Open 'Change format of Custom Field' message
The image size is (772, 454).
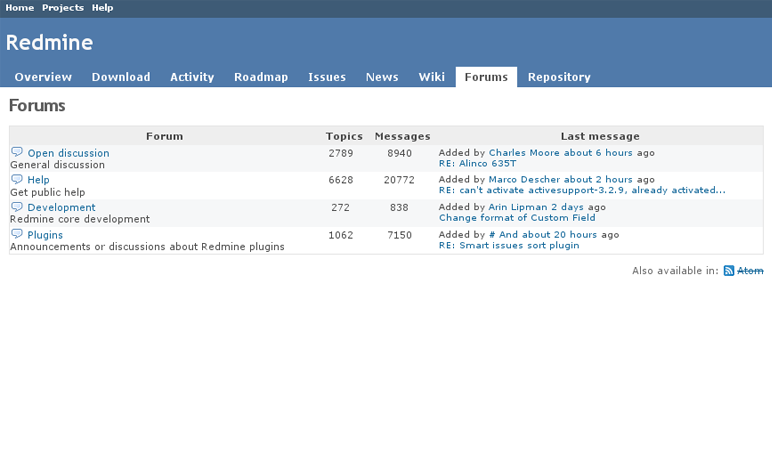pyautogui.click(x=517, y=218)
